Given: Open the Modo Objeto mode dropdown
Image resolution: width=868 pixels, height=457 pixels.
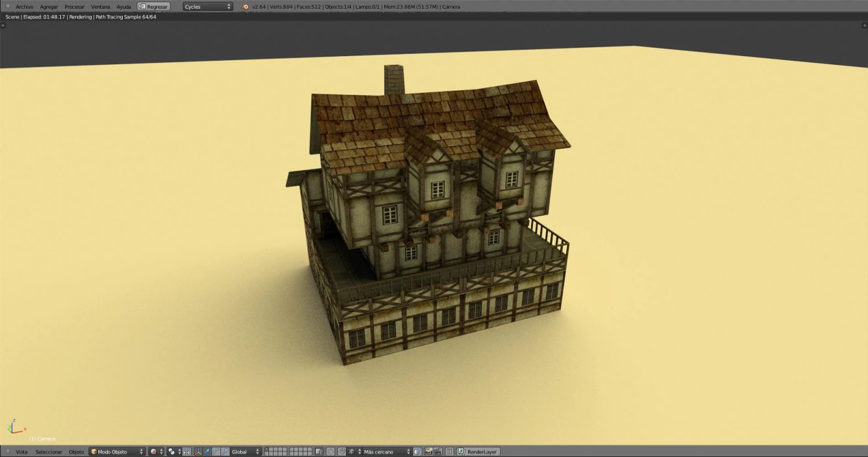Looking at the screenshot, I should click(x=117, y=452).
